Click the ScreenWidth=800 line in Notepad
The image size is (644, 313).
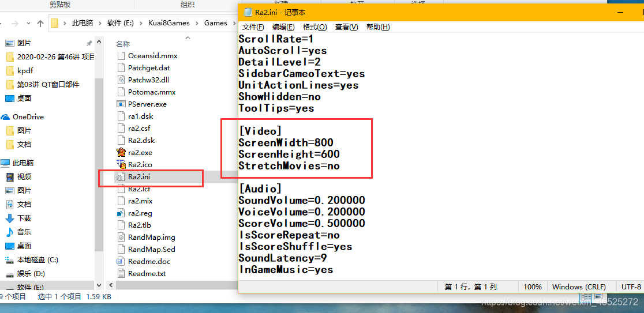[x=286, y=142]
